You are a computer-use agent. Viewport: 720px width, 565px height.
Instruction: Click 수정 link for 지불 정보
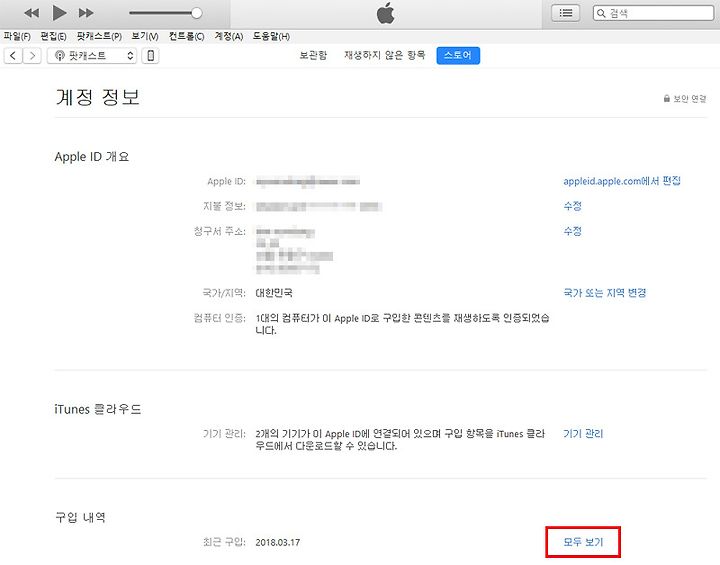click(x=573, y=206)
